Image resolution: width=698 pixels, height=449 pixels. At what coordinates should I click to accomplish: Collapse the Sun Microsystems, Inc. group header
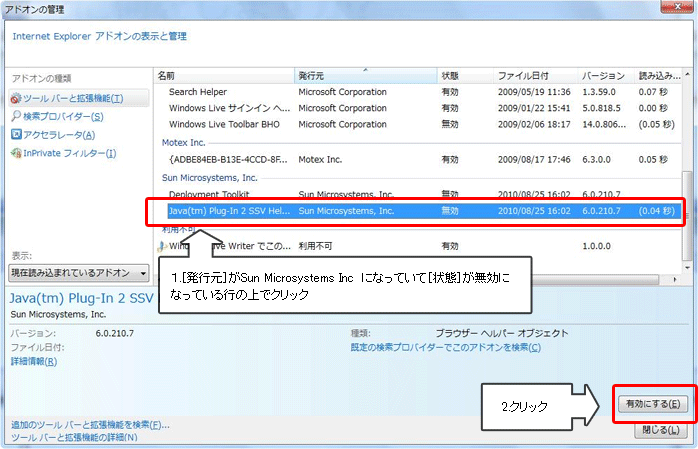coord(210,178)
